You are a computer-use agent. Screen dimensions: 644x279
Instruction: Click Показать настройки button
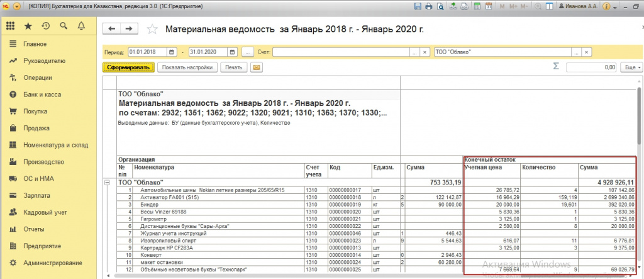[x=187, y=67]
